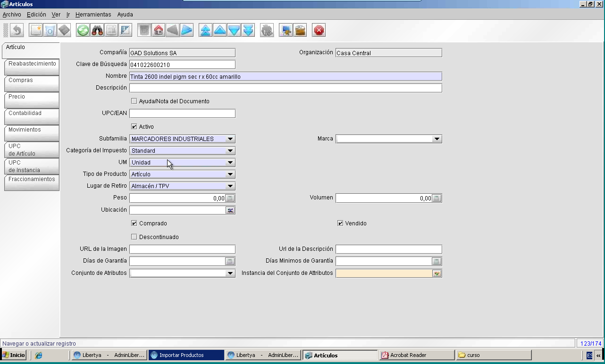The image size is (605, 364).
Task: Go to the next record with the single down arrow
Action: (234, 31)
